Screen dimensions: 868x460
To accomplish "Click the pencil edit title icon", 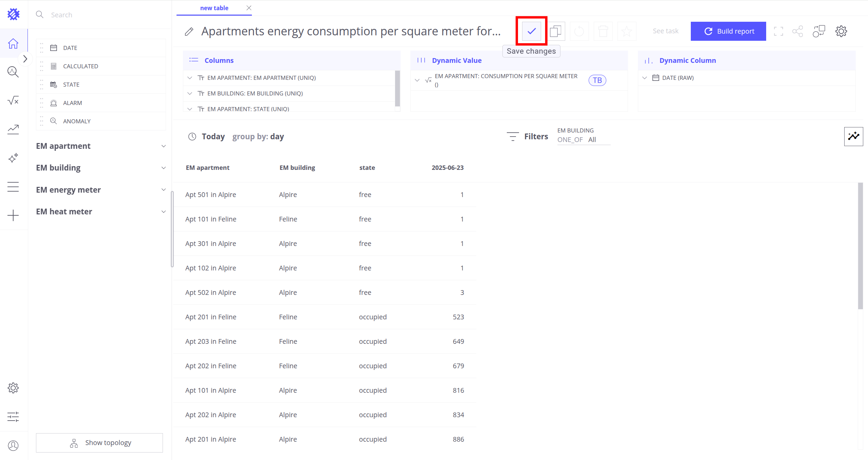I will pyautogui.click(x=189, y=32).
